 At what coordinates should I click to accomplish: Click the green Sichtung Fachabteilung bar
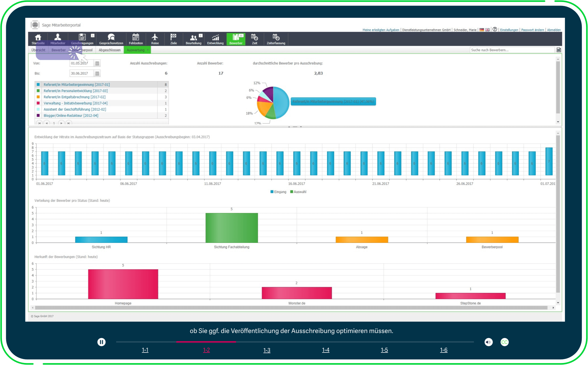(x=232, y=228)
